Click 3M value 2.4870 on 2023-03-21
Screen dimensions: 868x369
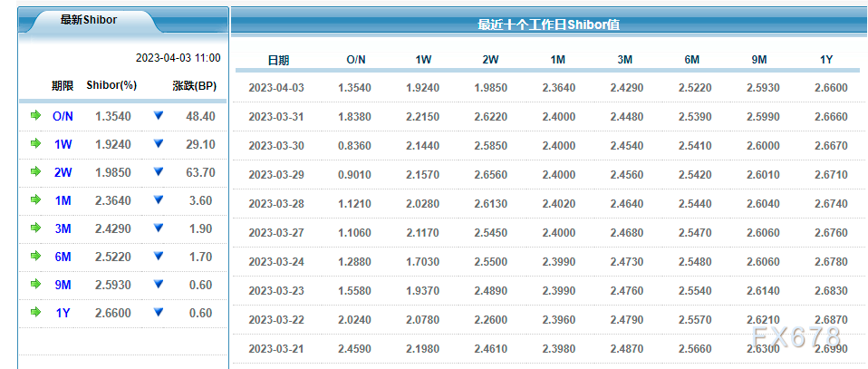pyautogui.click(x=627, y=348)
